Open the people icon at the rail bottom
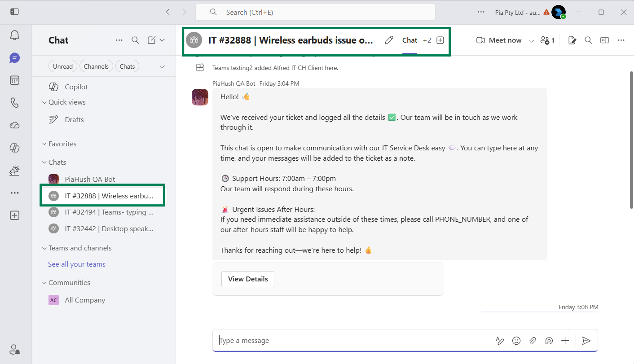The image size is (634, 364). tap(14, 349)
